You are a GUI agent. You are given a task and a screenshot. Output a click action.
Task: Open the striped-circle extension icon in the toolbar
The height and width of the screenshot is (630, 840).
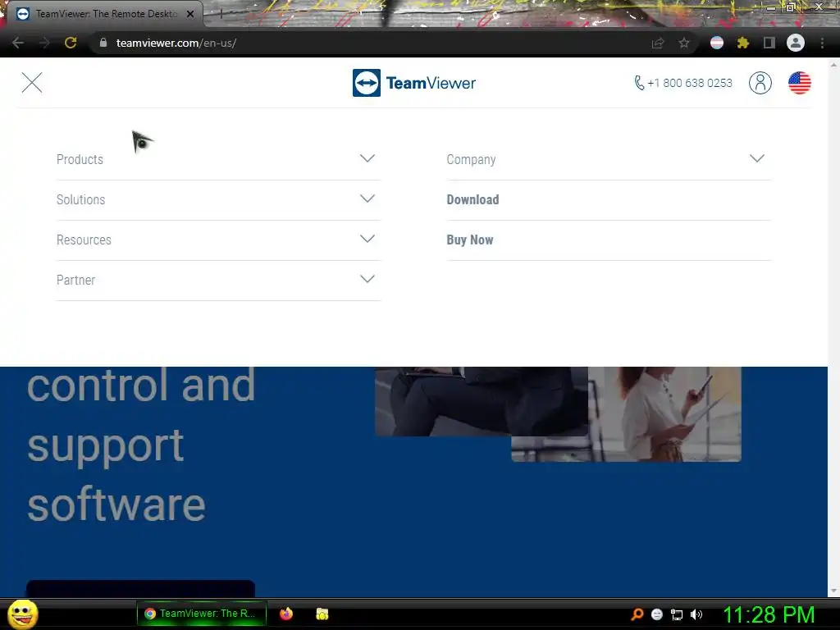point(717,43)
